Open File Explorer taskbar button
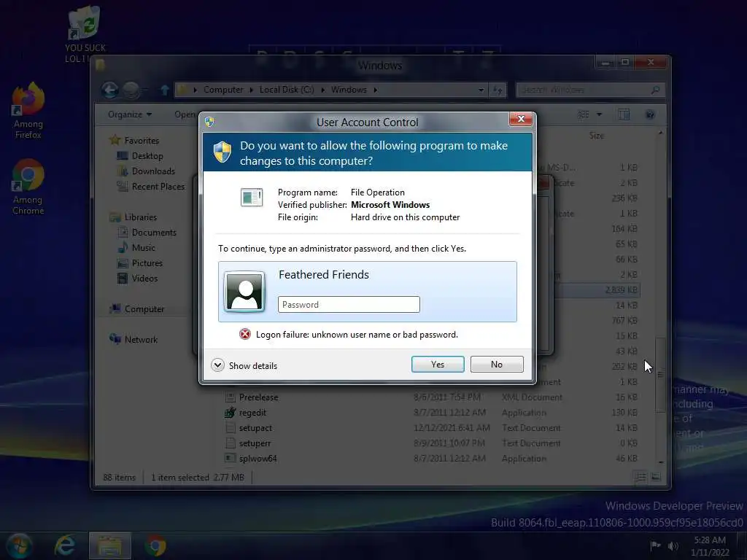 coord(110,545)
